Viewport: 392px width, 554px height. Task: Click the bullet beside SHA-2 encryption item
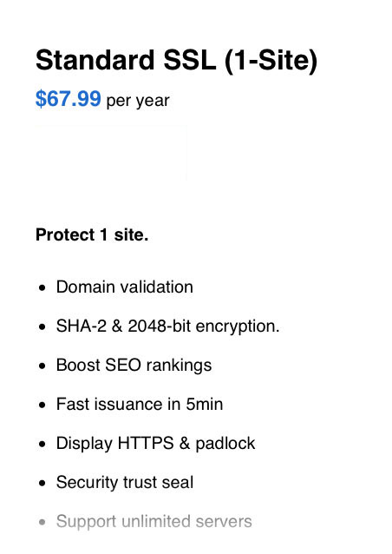click(42, 326)
